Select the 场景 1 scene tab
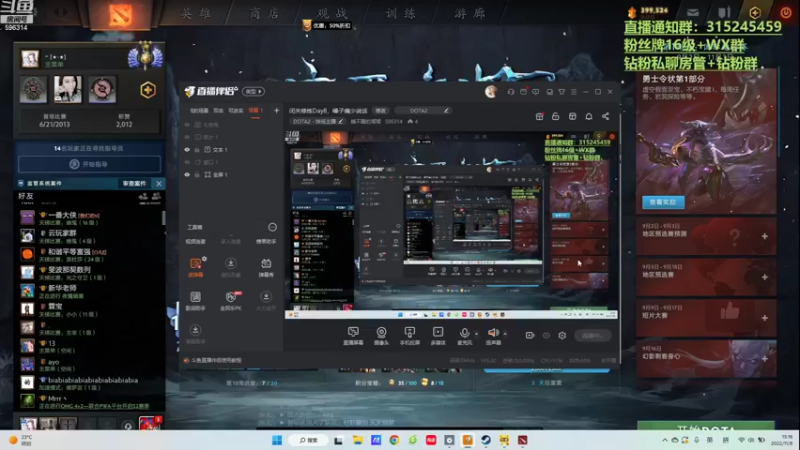The height and width of the screenshot is (450, 800). [x=255, y=111]
